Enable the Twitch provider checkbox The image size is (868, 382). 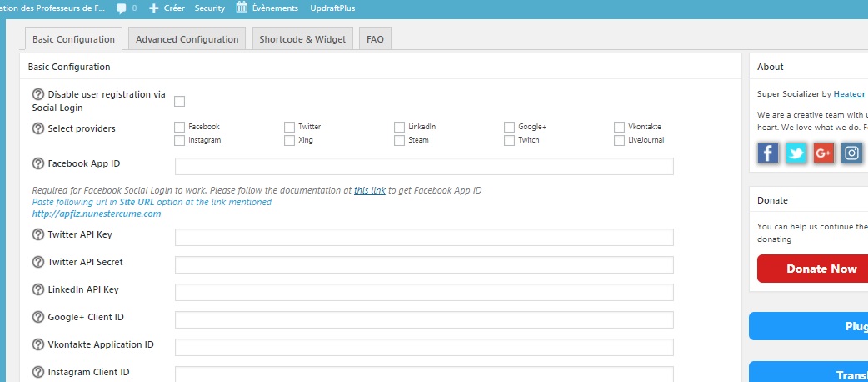(509, 140)
